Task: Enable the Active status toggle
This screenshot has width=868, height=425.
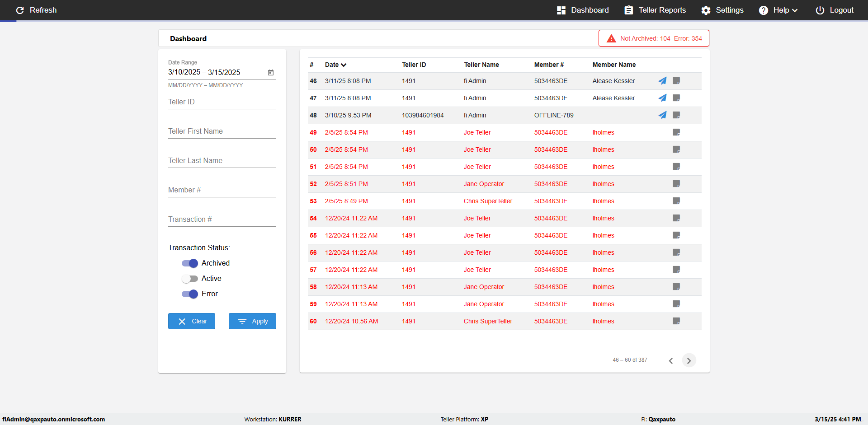Action: coord(190,279)
